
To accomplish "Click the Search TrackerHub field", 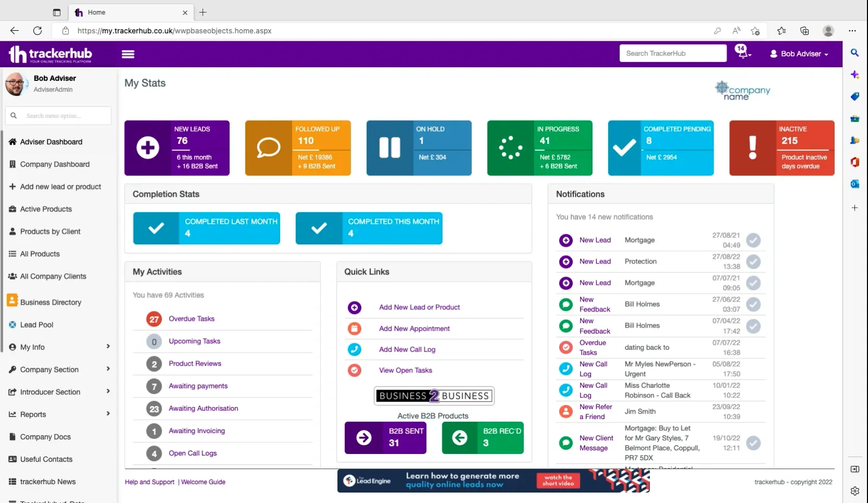I will click(x=673, y=53).
